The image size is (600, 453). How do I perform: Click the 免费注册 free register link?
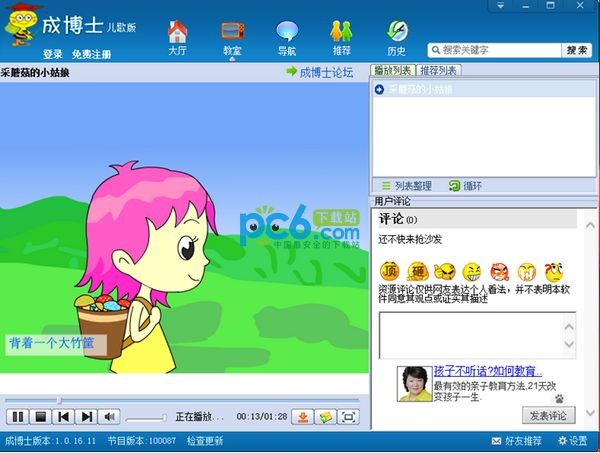91,54
